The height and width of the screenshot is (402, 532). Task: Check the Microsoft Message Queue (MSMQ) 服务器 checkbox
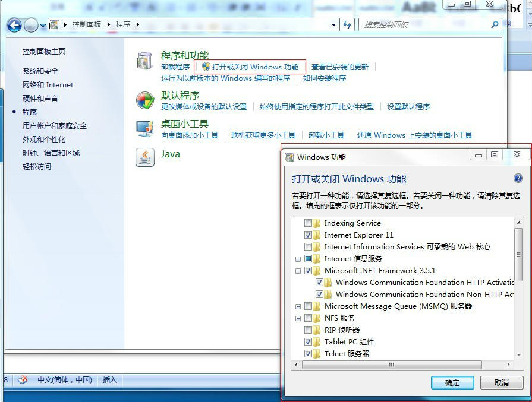click(308, 306)
